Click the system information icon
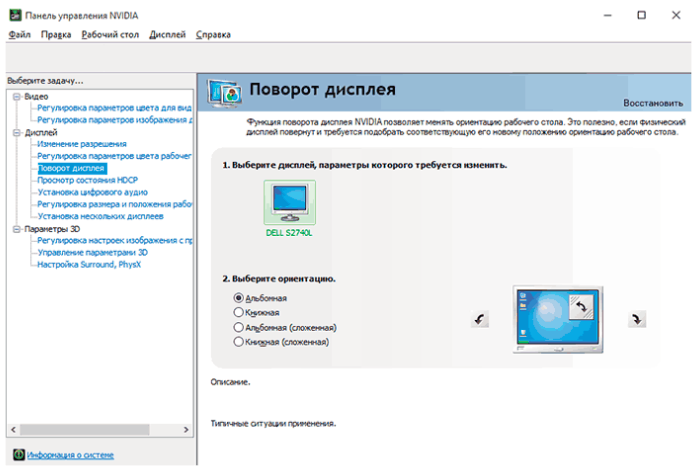The height and width of the screenshot is (466, 694). coord(19,454)
